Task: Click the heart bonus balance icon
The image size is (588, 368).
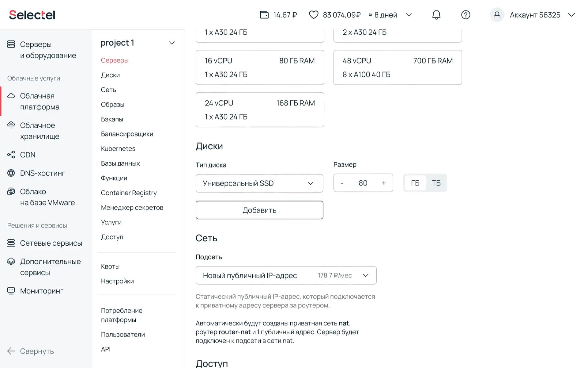Action: tap(313, 15)
